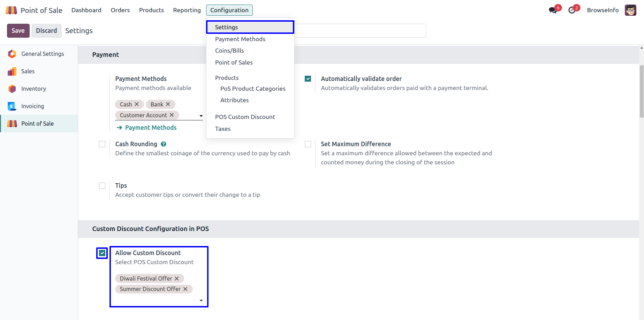Enable the Tips checkbox
This screenshot has width=644, height=320.
pyautogui.click(x=102, y=186)
